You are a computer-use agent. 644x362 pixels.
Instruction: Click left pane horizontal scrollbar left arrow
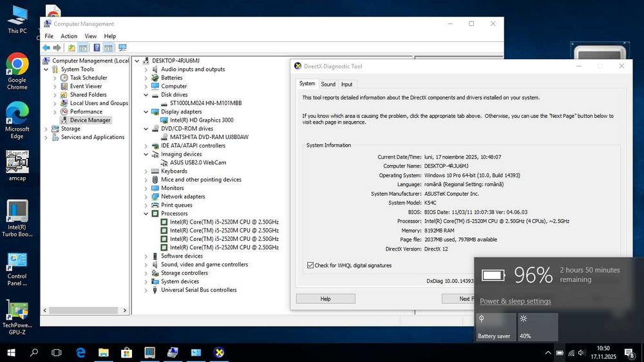coord(45,310)
